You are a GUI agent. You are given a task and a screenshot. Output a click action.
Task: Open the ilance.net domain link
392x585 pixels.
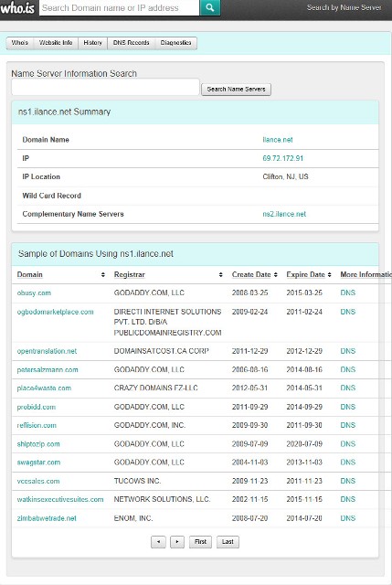coord(278,140)
